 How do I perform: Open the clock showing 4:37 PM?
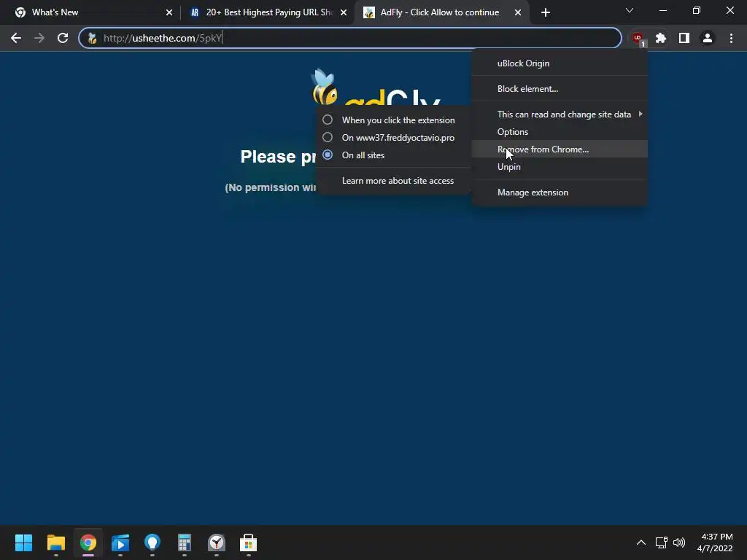(715, 542)
